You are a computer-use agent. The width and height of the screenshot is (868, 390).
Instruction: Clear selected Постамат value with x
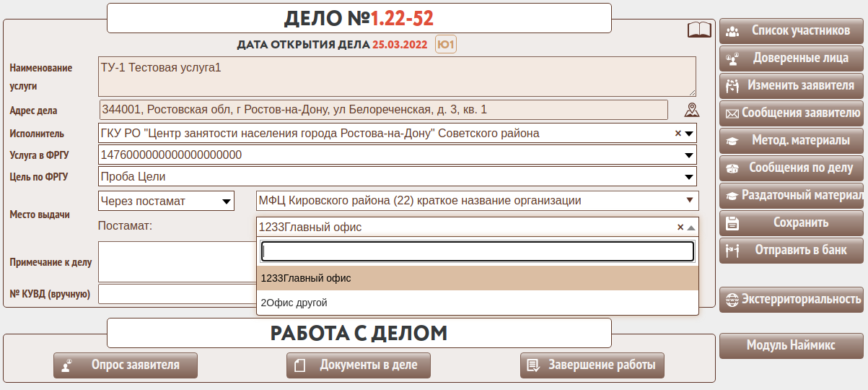680,227
